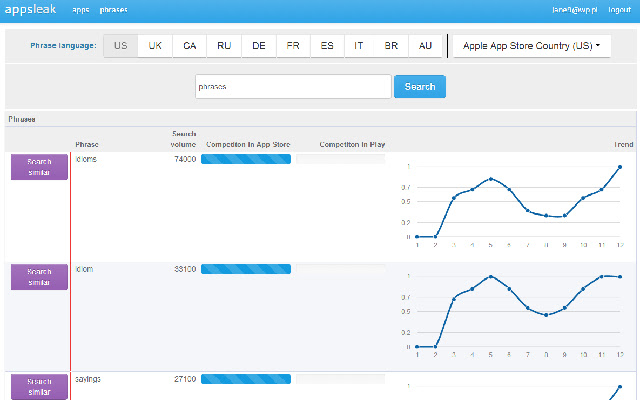640x400 pixels.
Task: Click the Trend column header
Action: (x=623, y=144)
